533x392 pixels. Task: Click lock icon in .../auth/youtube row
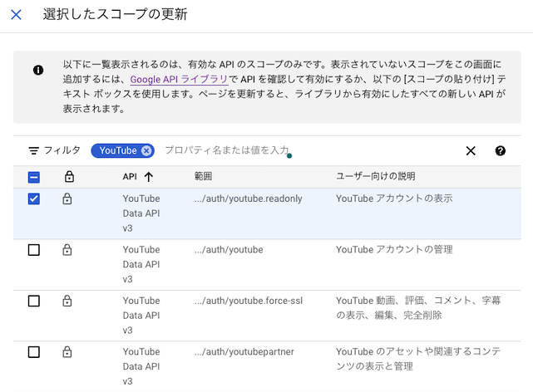(67, 250)
